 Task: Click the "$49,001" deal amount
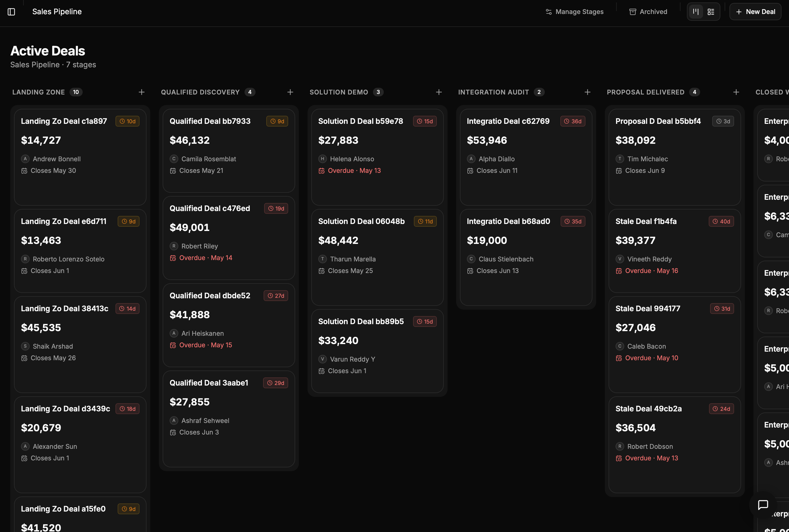click(190, 227)
